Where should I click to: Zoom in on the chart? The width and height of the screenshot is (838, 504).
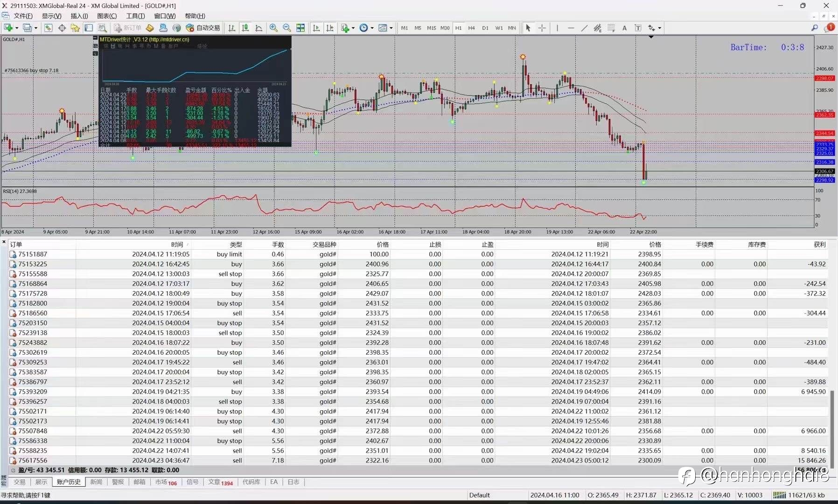click(273, 28)
